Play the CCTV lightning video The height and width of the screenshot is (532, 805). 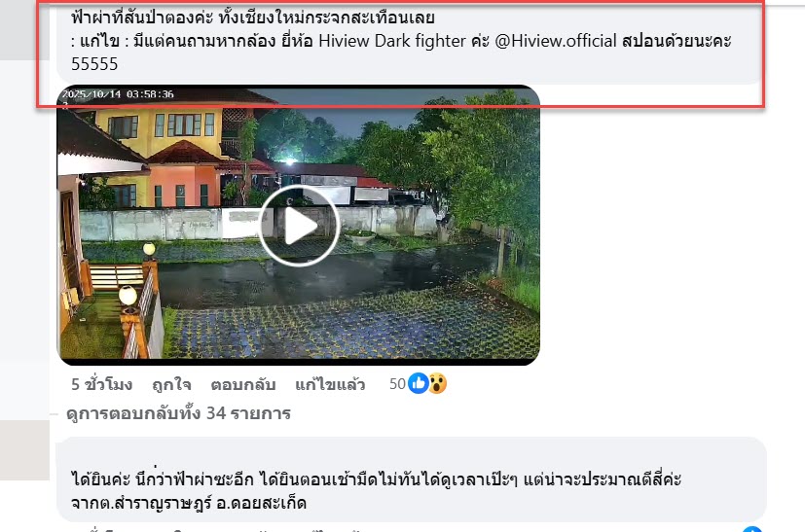[299, 226]
